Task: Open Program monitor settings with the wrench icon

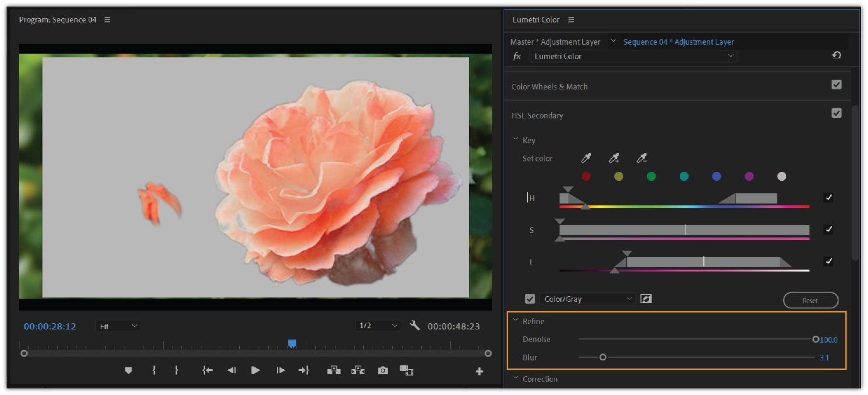Action: pos(415,326)
